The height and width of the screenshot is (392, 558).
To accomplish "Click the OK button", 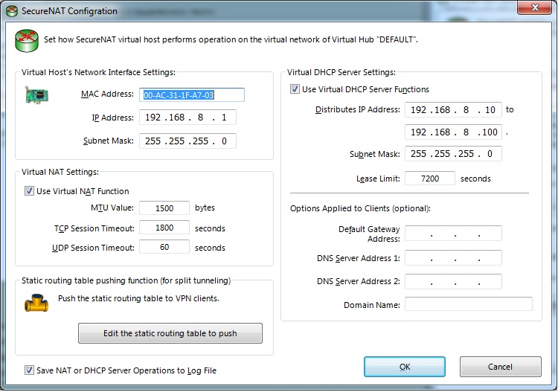I will (x=405, y=367).
